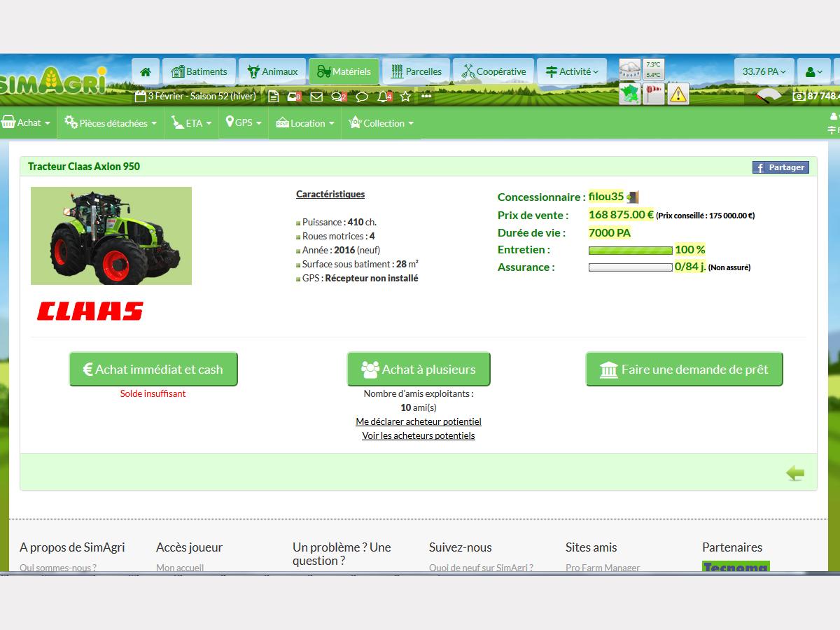Open the Parcelles tab
The image size is (840, 630).
point(416,71)
